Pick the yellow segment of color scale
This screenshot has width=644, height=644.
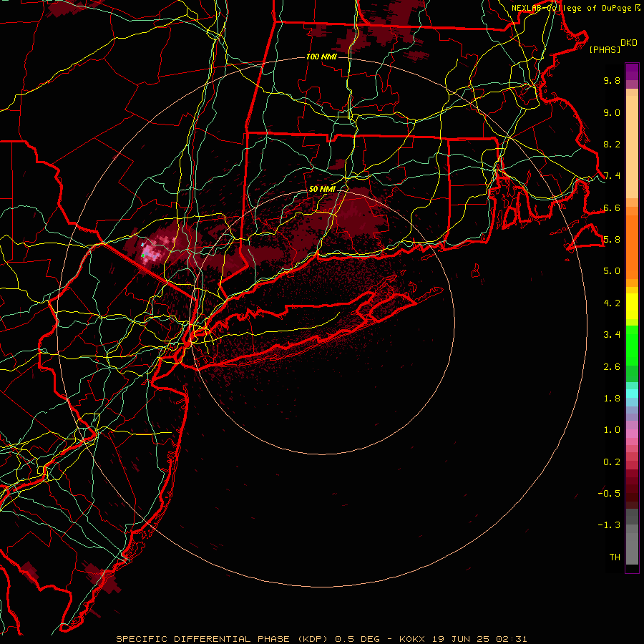coord(632,306)
